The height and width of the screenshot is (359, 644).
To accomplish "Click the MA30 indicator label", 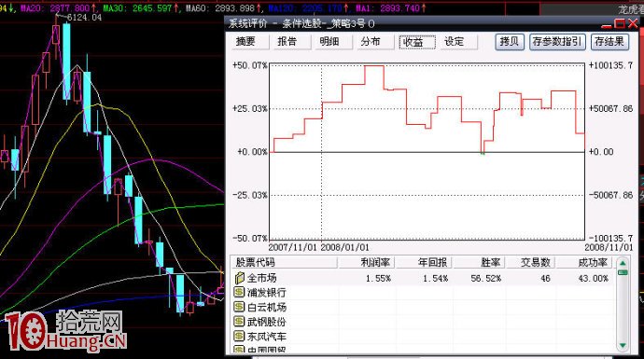I will [x=141, y=7].
